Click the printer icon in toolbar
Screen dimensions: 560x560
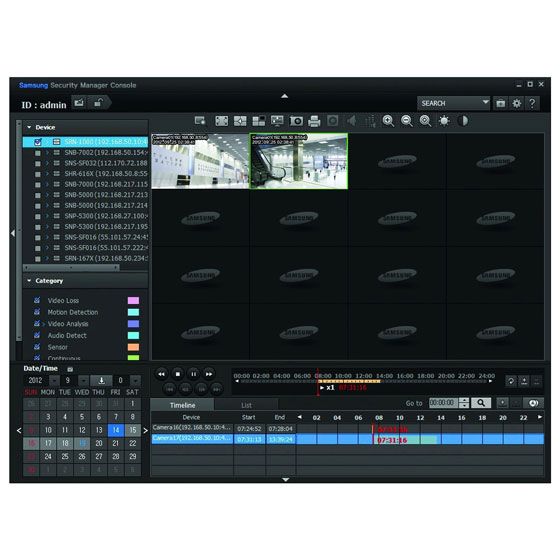[x=314, y=121]
